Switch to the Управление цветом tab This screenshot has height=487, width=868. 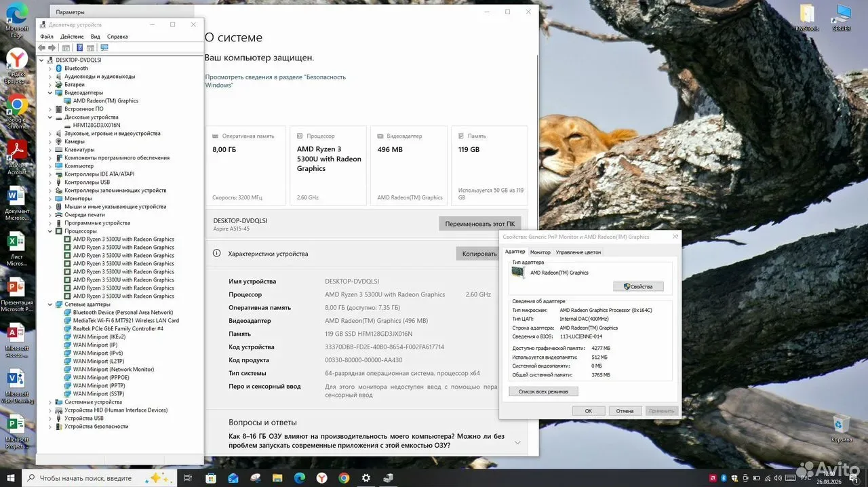point(578,252)
